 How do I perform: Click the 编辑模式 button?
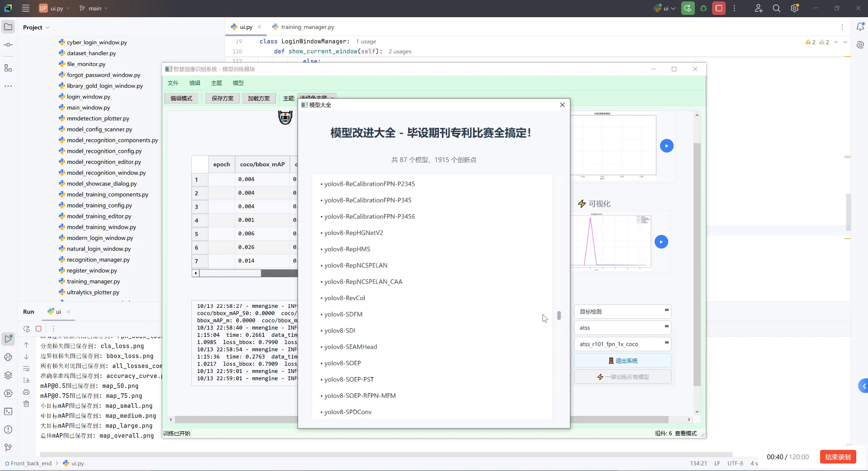point(181,98)
